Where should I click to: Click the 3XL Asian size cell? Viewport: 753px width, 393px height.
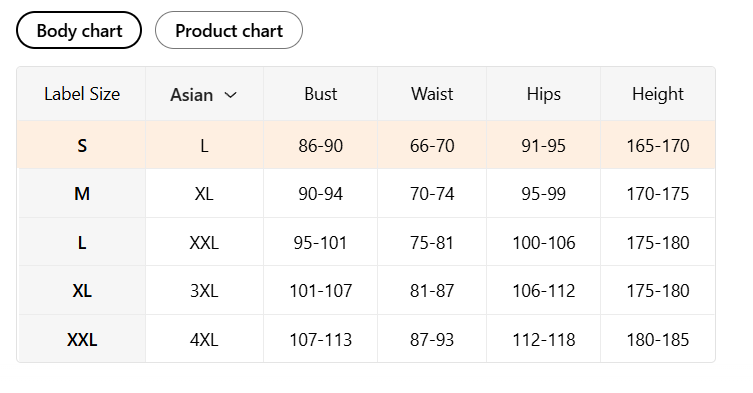204,291
